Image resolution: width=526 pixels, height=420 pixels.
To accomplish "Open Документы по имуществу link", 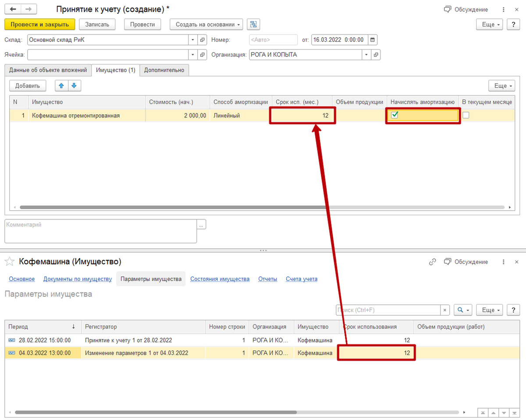I will pos(78,279).
